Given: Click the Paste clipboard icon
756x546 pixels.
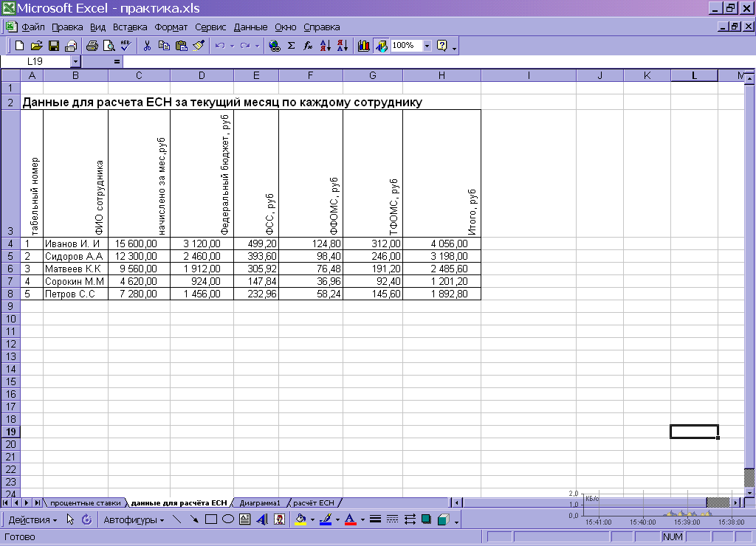Looking at the screenshot, I should tap(182, 46).
